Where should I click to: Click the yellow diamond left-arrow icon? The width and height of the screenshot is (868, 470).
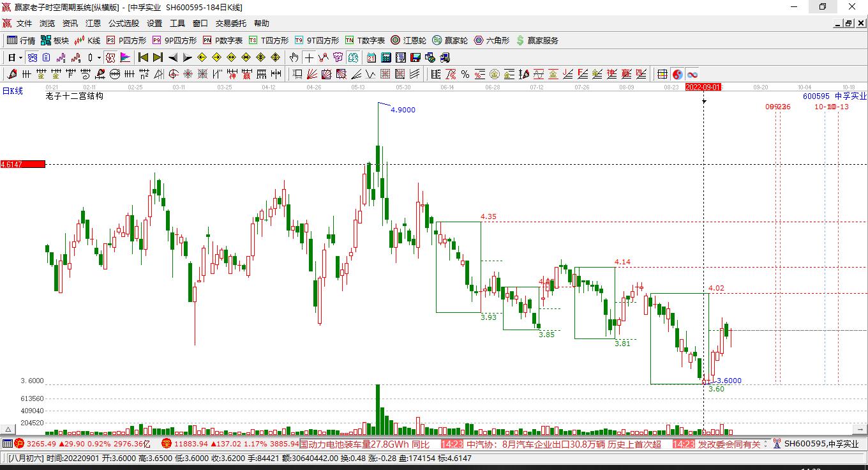pos(202,57)
